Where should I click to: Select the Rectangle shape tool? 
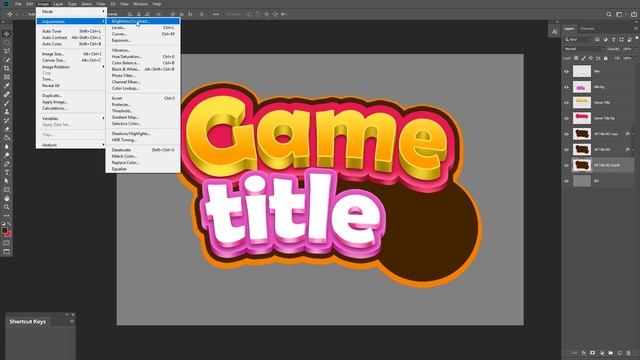7,190
